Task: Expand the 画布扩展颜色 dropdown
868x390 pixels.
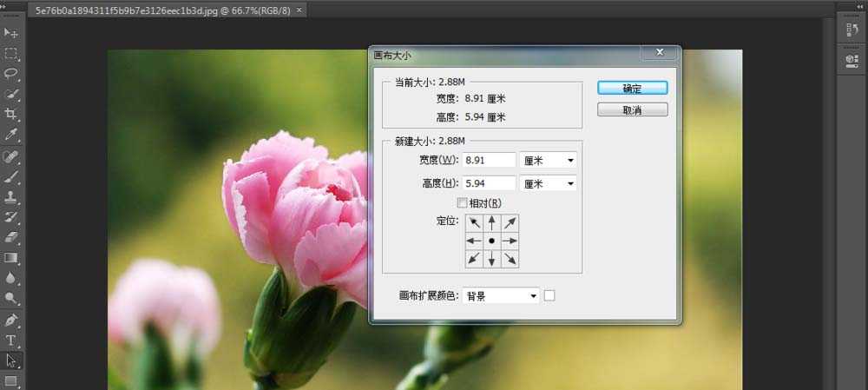Action: [501, 295]
